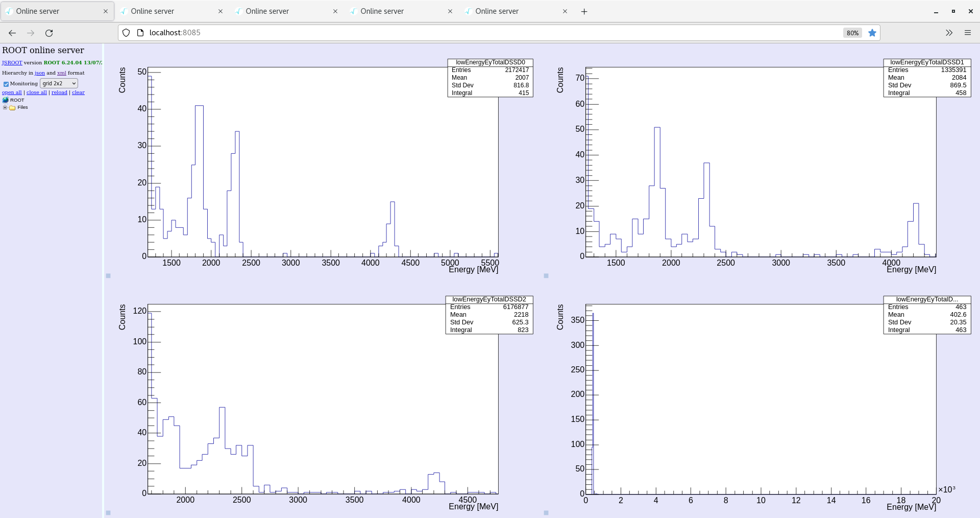This screenshot has height=518, width=980.
Task: Open the hamburger menu at top right
Action: (968, 33)
